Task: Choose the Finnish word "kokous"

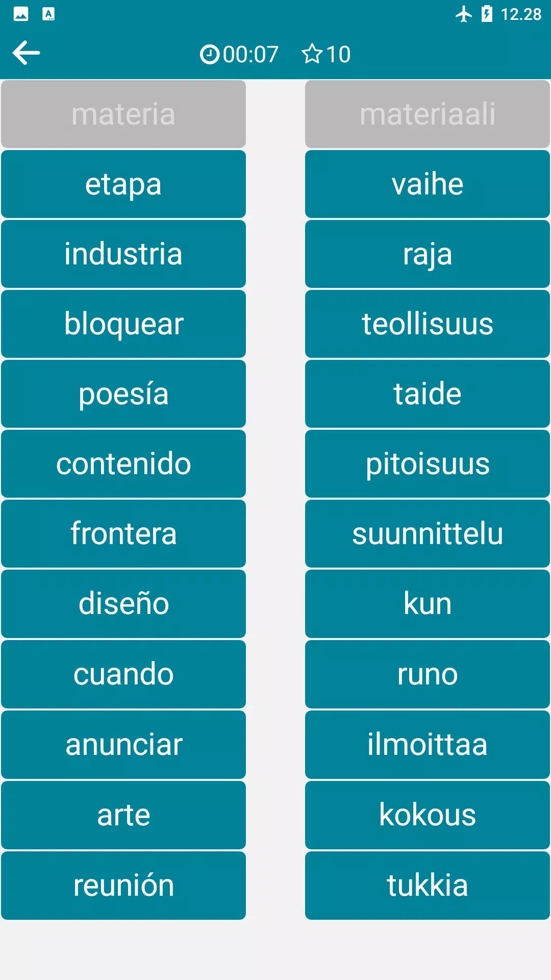Action: pos(428,815)
